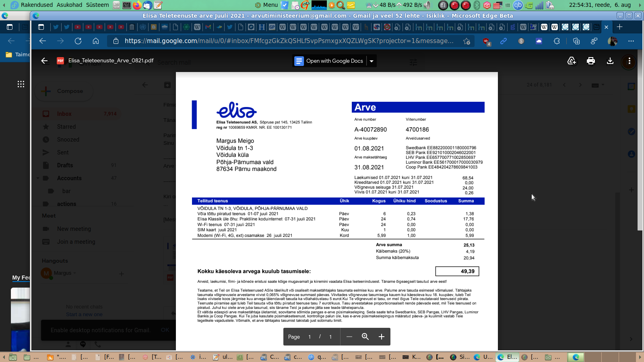Go to the older email arrow
Viewport: 644px width, 362px height.
580,85
